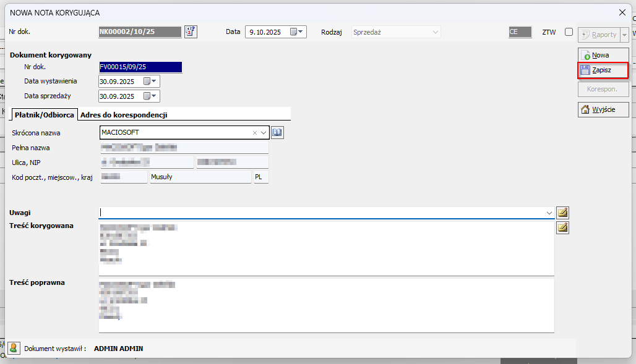636x364 pixels.
Task: Select the Płatnik/Odbiorca tab
Action: pos(43,115)
